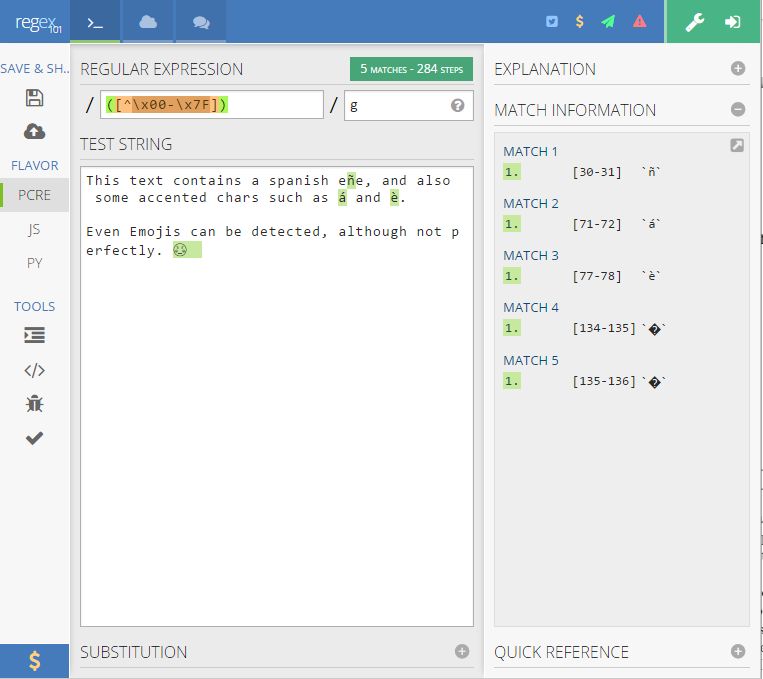763x679 pixels.
Task: Select the PY flavor
Action: point(34,263)
